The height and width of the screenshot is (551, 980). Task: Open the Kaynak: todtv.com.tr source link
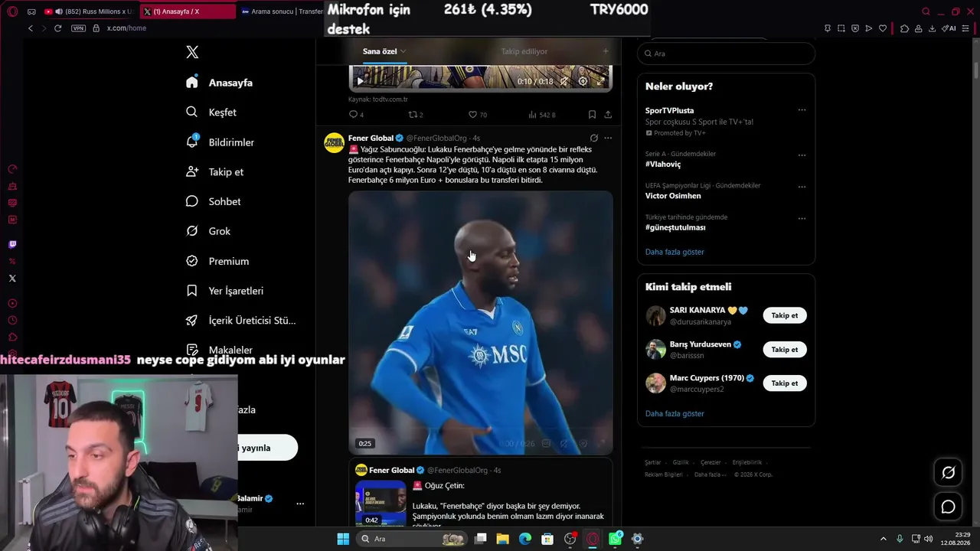[x=378, y=99]
